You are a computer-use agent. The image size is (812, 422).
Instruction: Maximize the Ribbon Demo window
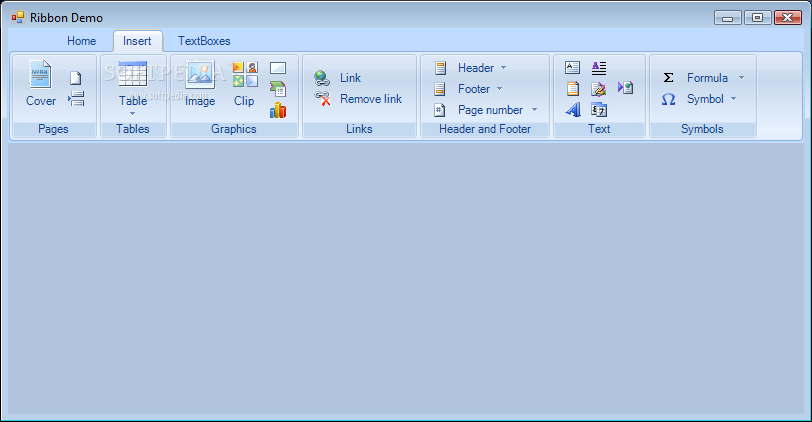click(758, 18)
